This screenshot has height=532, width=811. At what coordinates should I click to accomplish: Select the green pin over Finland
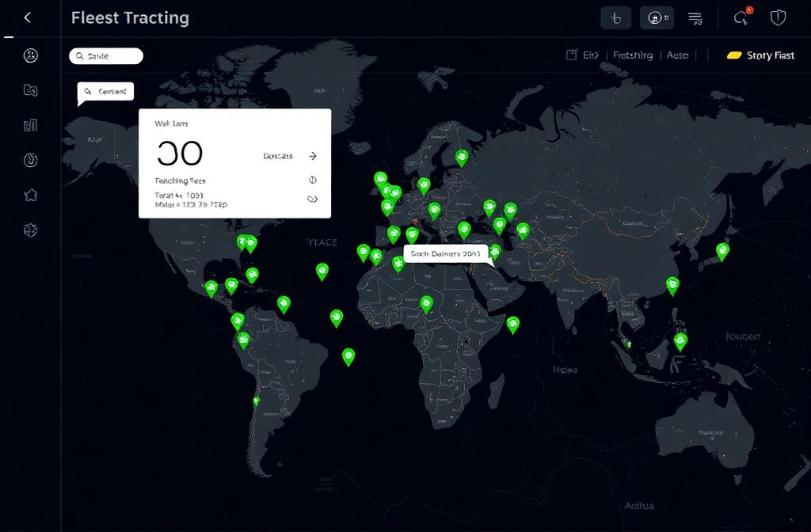tap(462, 158)
